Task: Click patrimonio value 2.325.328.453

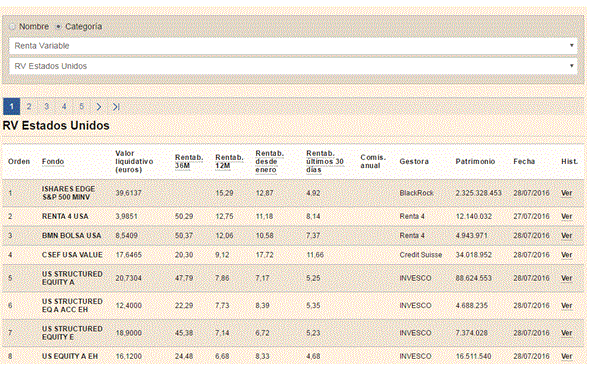Action: pos(479,193)
